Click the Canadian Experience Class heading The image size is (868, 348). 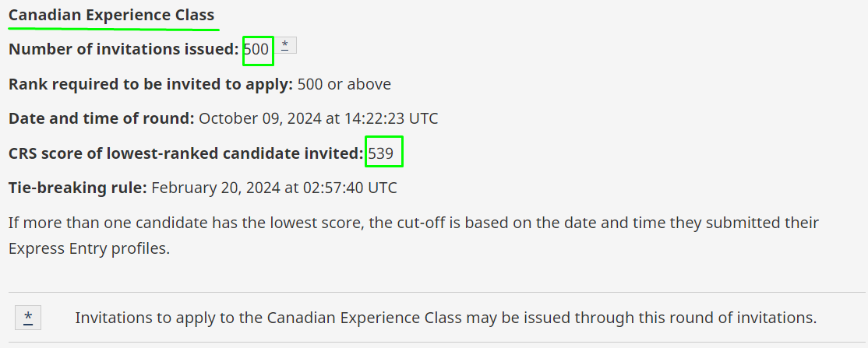coord(111,15)
